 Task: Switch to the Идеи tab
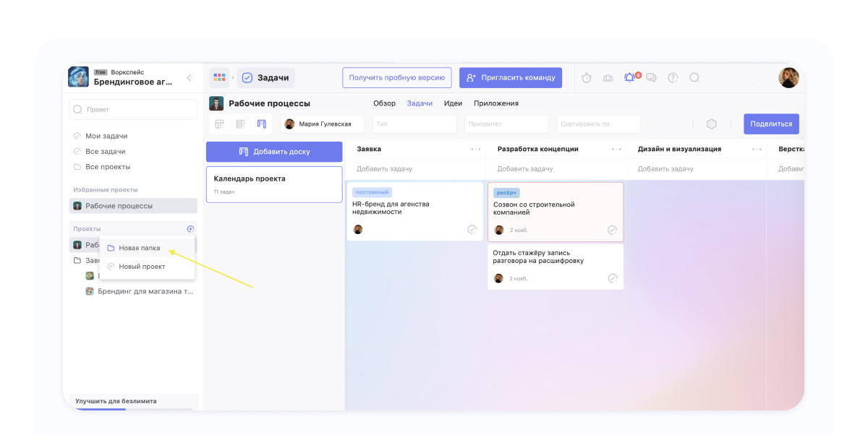(x=453, y=103)
